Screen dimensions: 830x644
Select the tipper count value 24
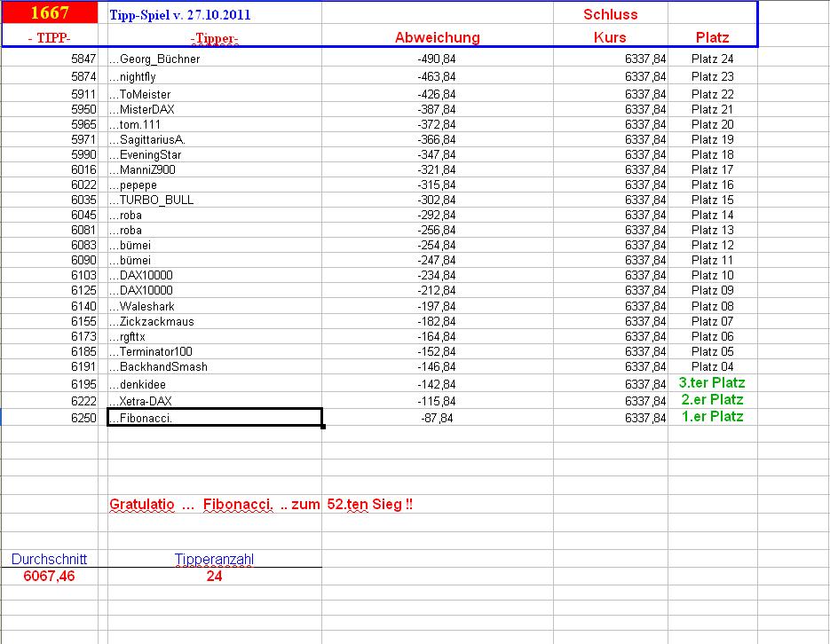pyautogui.click(x=215, y=576)
